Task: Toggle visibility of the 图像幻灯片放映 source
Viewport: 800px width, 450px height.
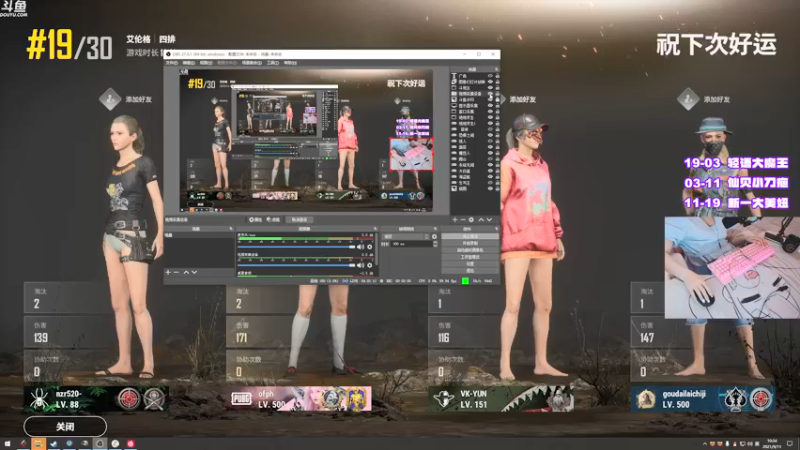Action: click(x=490, y=82)
